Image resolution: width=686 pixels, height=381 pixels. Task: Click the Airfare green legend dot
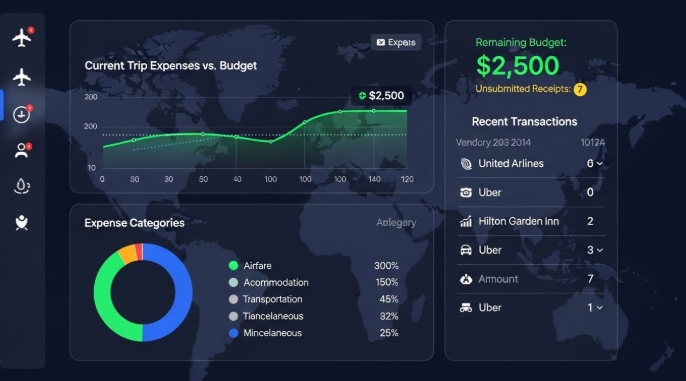click(233, 266)
